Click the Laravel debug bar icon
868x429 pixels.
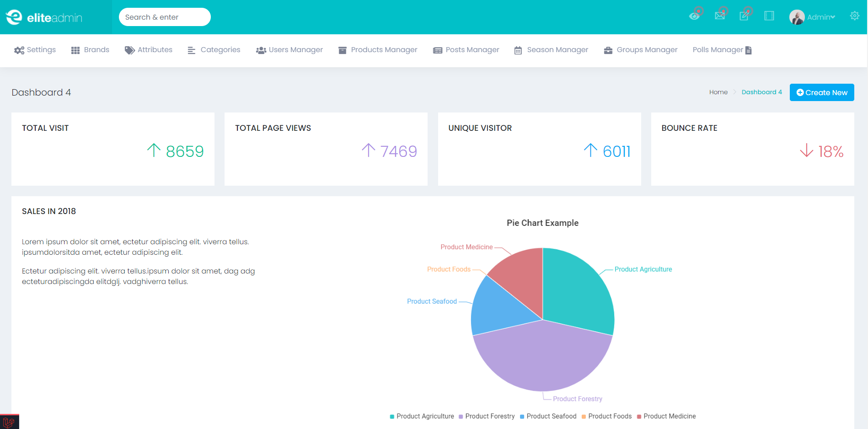9,422
